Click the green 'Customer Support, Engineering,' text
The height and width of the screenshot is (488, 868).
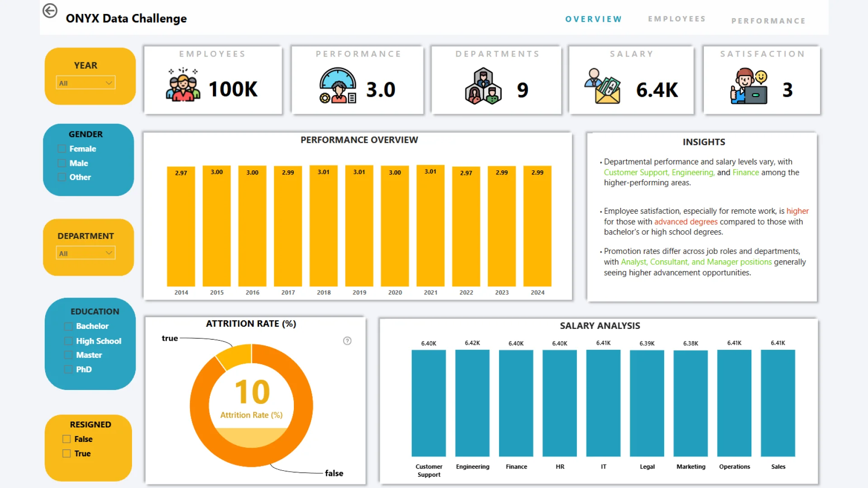(x=659, y=172)
